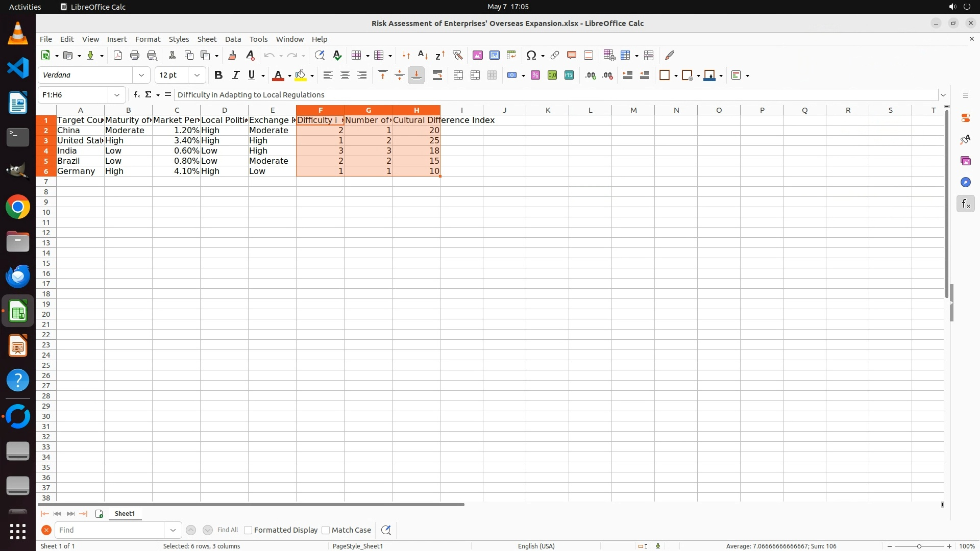980x551 pixels.
Task: Expand the Font Name dropdown
Action: coord(141,76)
